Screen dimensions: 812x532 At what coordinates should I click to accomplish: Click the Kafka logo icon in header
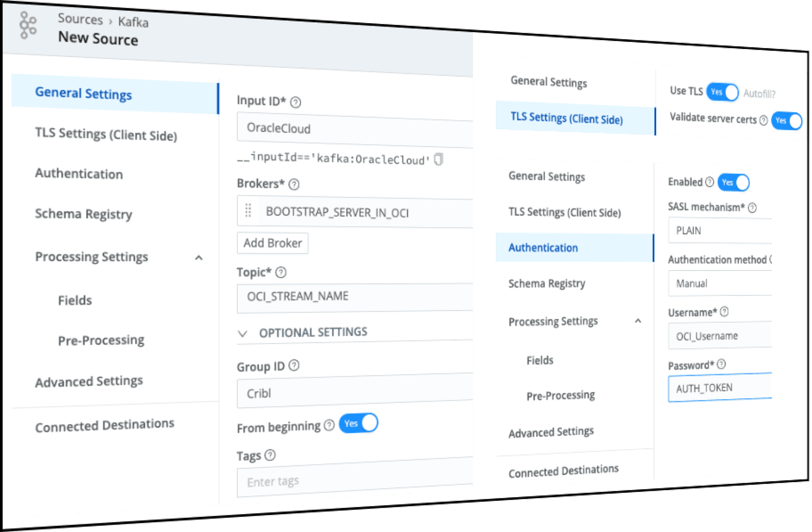pos(28,25)
